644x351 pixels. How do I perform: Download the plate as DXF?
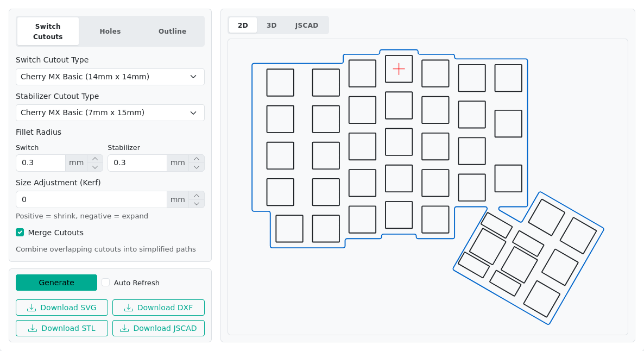pos(158,308)
